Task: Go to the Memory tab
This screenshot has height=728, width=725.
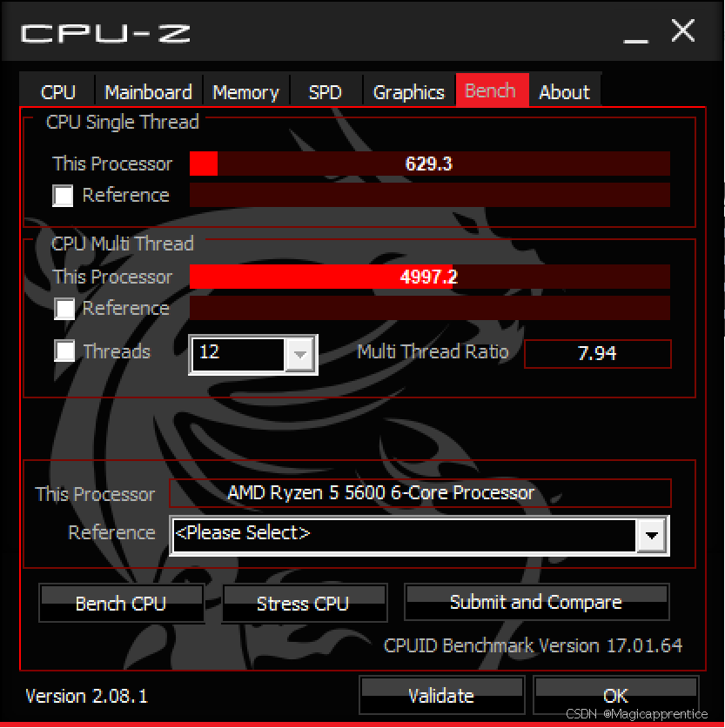Action: pos(246,91)
